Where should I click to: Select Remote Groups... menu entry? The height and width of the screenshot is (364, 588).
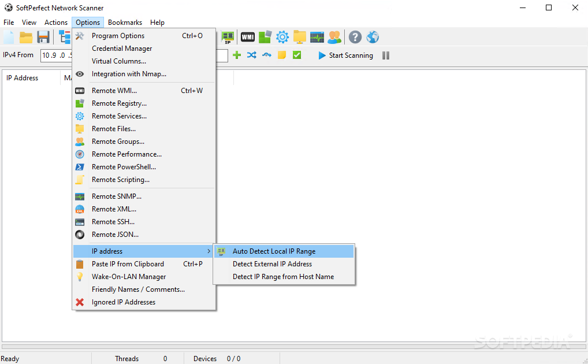144,142
